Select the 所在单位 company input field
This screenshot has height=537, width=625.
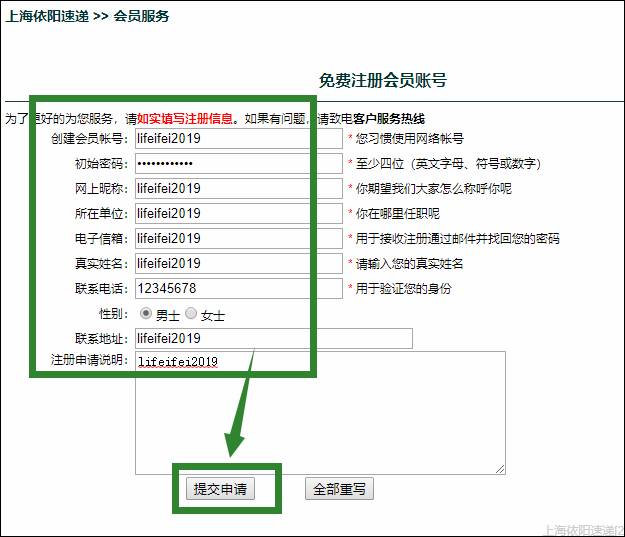pos(238,213)
